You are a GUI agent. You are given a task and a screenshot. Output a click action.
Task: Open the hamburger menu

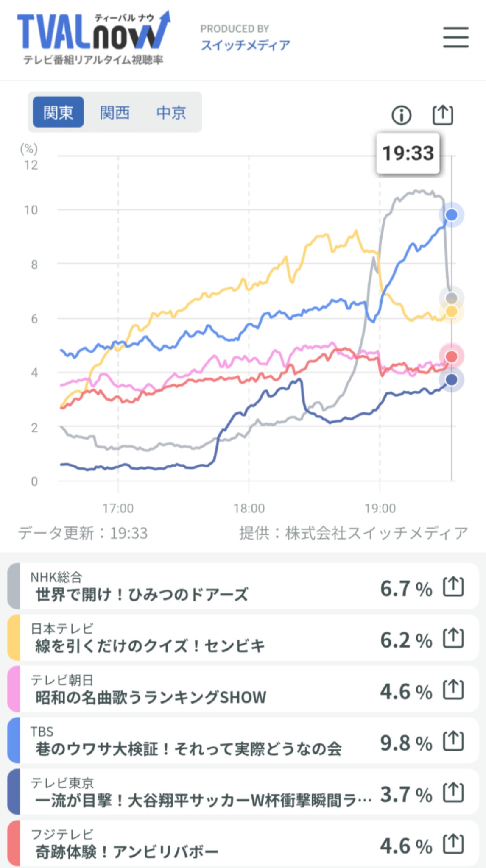tap(456, 37)
